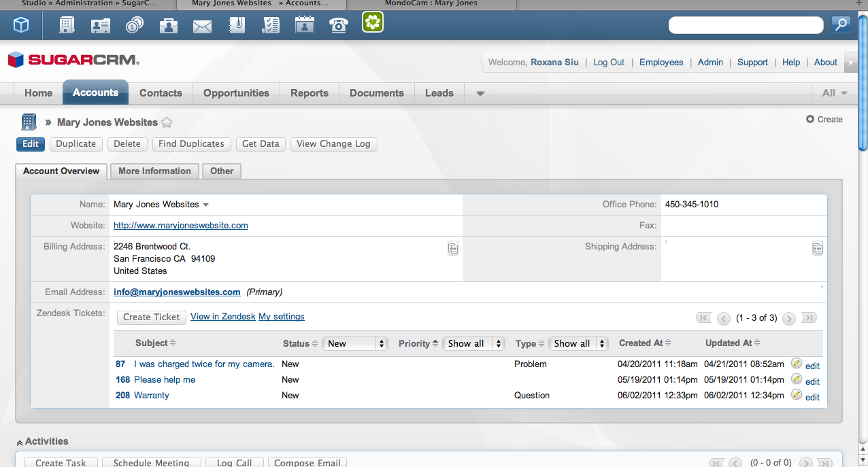The width and height of the screenshot is (868, 467).
Task: Switch to More Information tab
Action: click(154, 171)
